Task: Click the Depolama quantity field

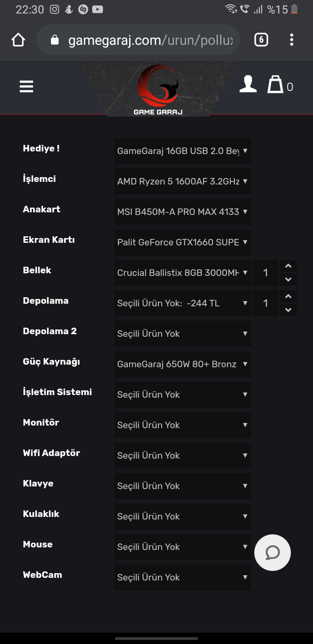Action: click(266, 303)
